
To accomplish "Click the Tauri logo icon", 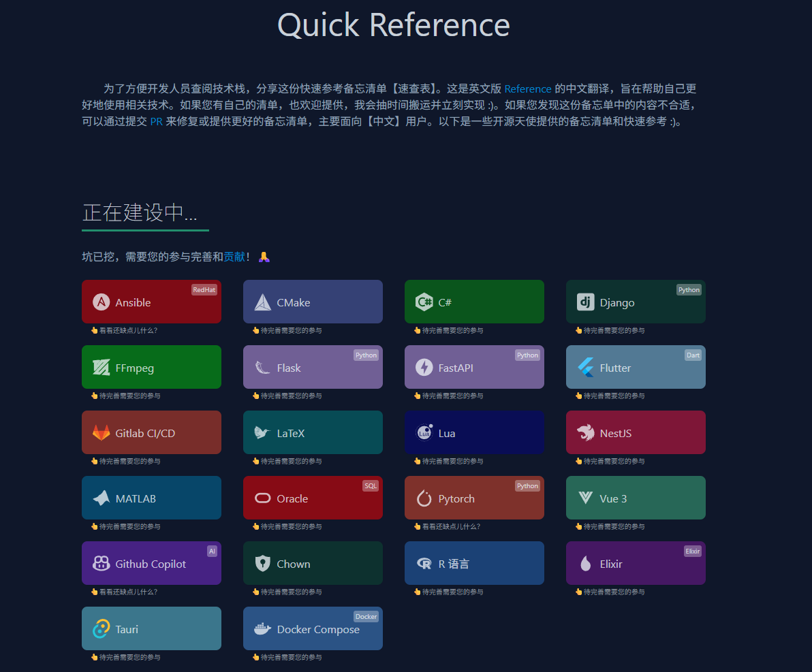I will coord(101,628).
